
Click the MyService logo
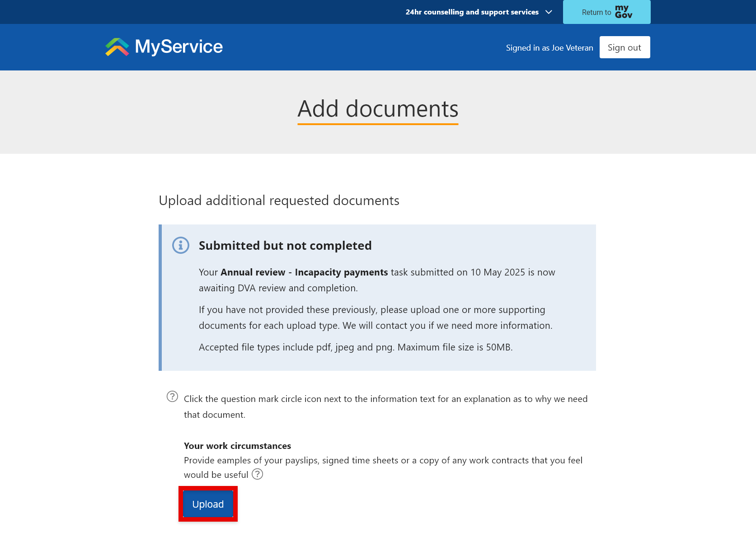pos(163,47)
